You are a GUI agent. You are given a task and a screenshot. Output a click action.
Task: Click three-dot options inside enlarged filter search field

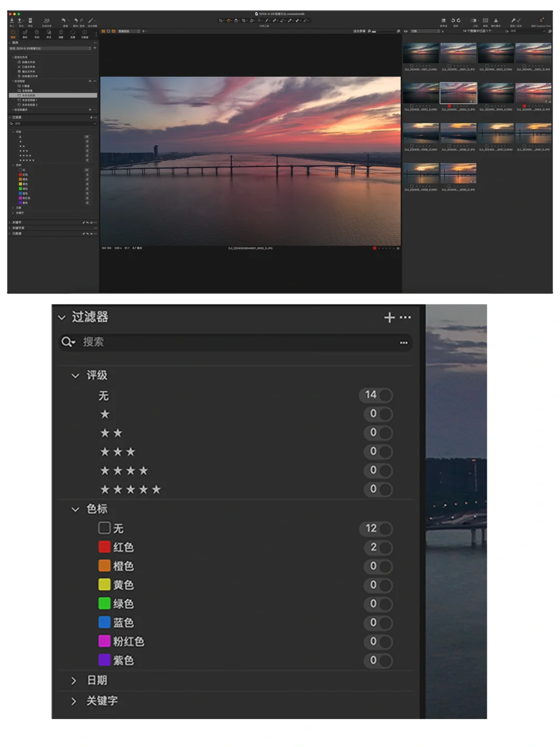coord(403,342)
